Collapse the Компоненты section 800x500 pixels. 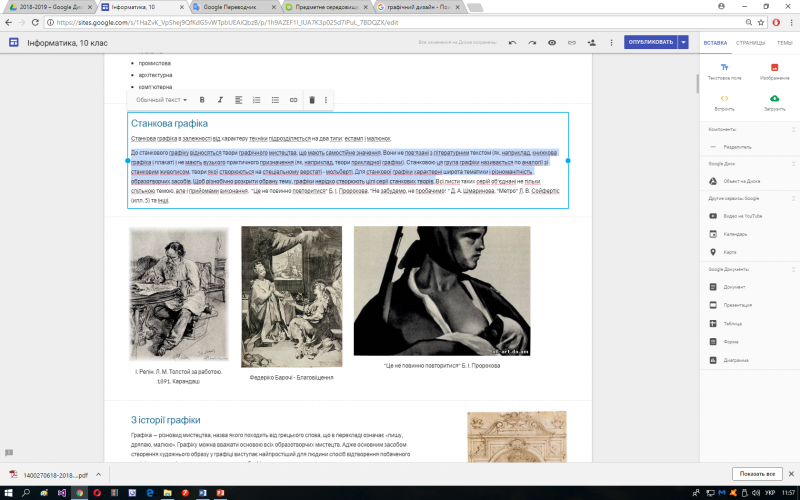pyautogui.click(x=793, y=130)
